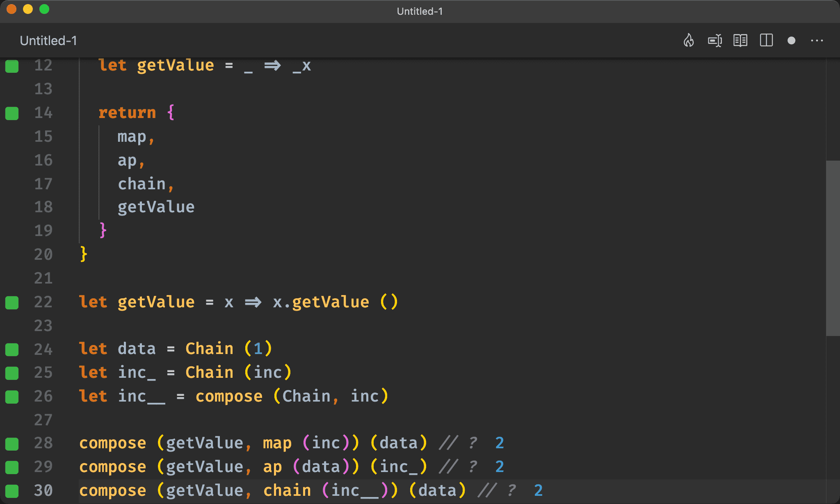Viewport: 840px width, 504px height.
Task: Click the vertical scrollbar thumb
Action: (x=833, y=248)
